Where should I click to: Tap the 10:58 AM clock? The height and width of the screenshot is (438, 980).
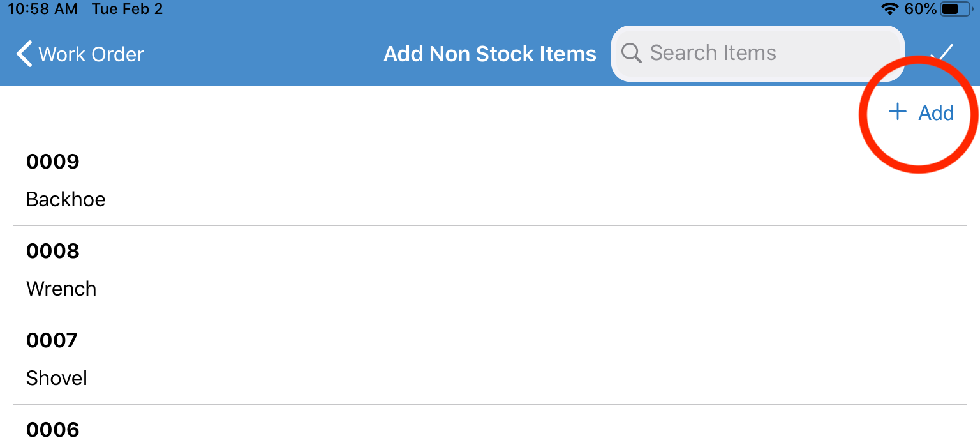(x=42, y=9)
